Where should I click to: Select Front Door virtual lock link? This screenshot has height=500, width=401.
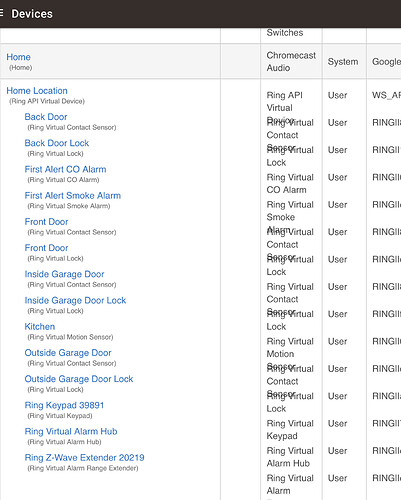pos(46,248)
